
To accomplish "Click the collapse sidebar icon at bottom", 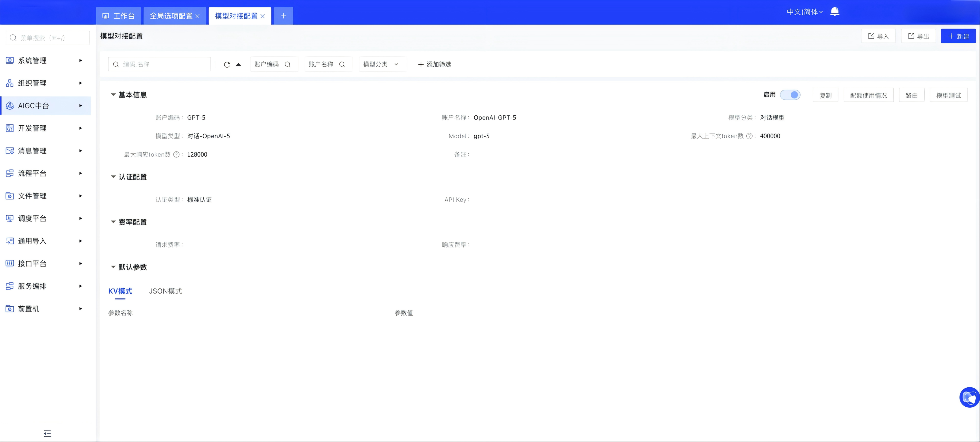I will [47, 433].
